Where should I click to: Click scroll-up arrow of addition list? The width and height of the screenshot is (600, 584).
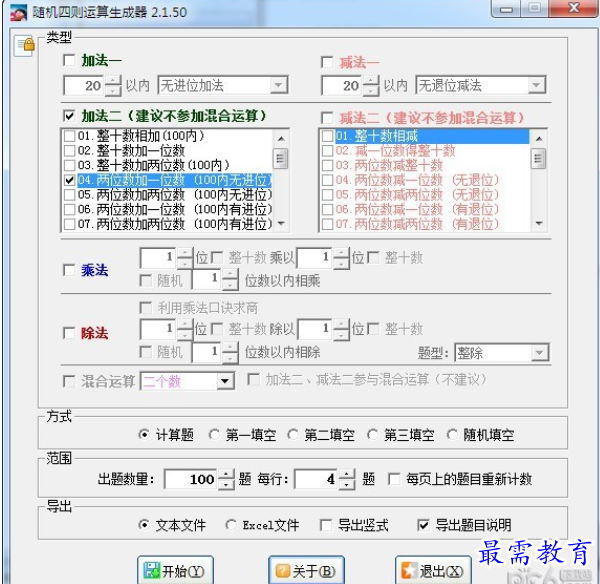pyautogui.click(x=281, y=138)
